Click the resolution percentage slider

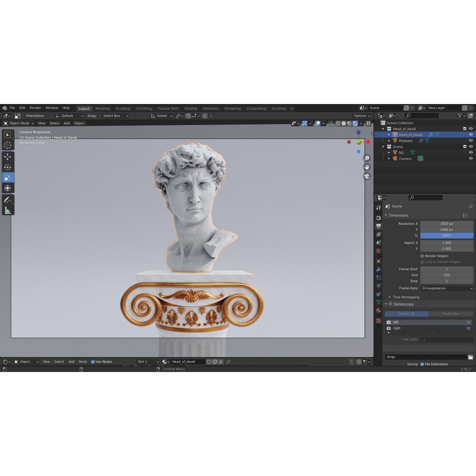(447, 236)
